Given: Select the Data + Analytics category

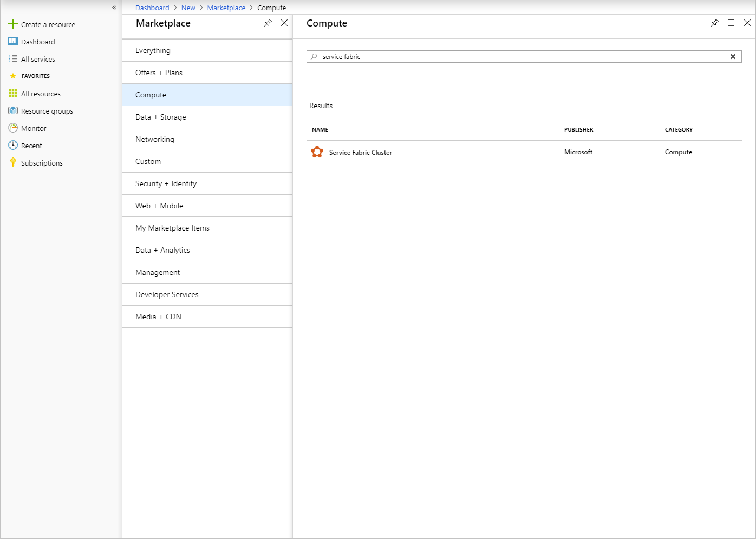Looking at the screenshot, I should point(162,250).
